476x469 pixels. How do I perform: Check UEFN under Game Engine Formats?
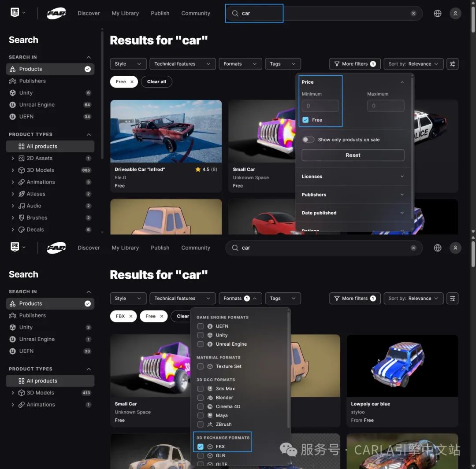[201, 326]
